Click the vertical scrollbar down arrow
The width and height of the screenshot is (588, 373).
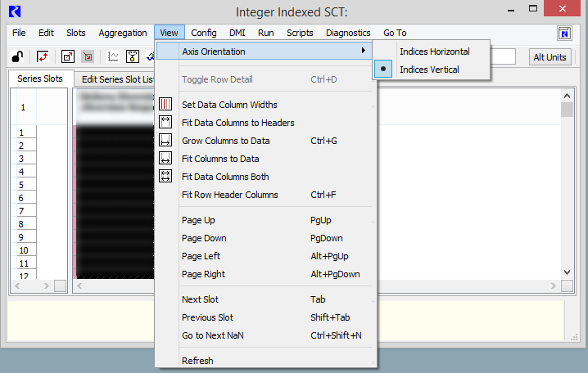[567, 272]
